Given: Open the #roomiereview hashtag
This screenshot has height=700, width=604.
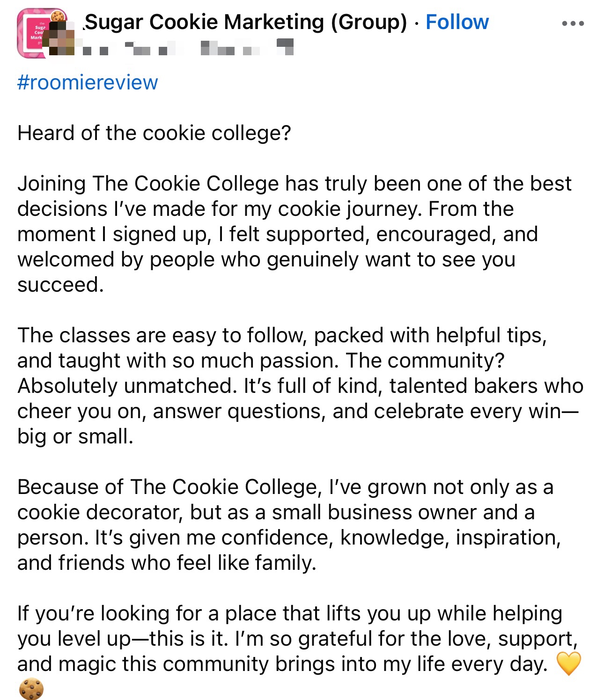Looking at the screenshot, I should (x=88, y=82).
